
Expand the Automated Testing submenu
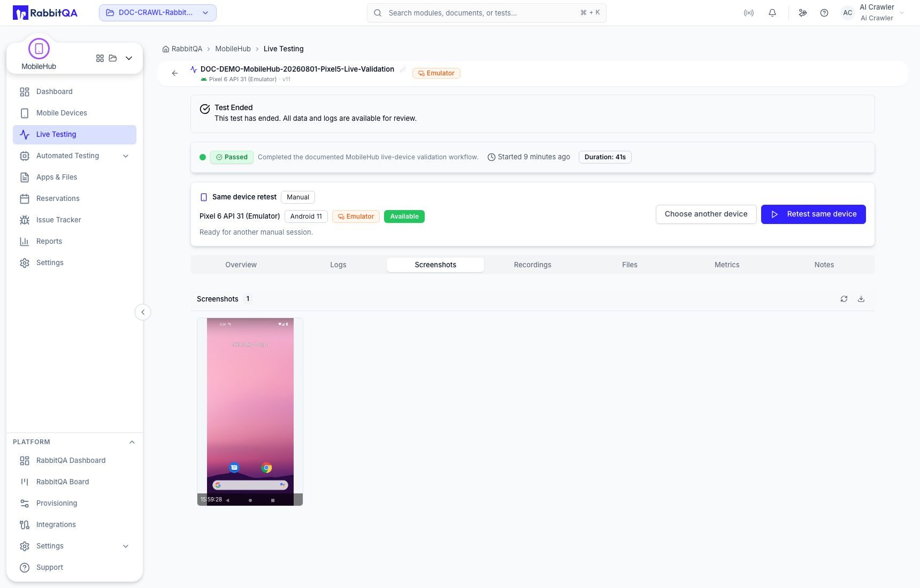(74, 156)
